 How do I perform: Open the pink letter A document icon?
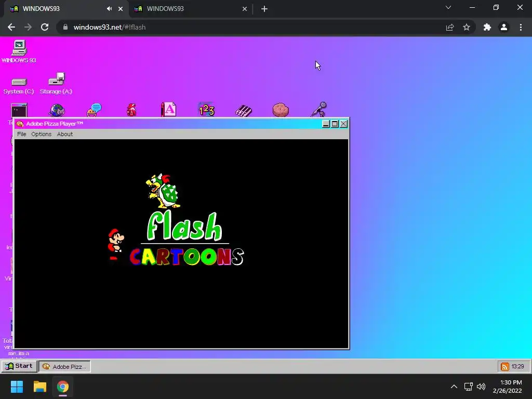169,110
